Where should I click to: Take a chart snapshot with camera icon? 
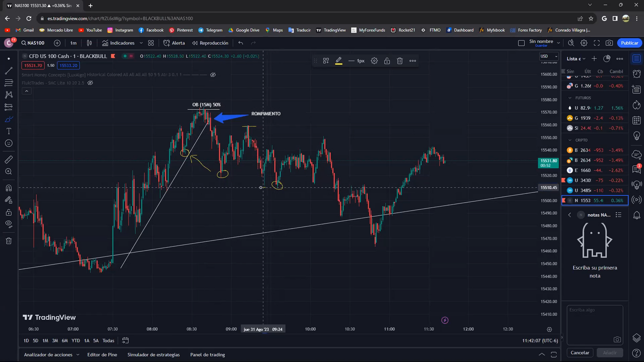[x=609, y=43]
